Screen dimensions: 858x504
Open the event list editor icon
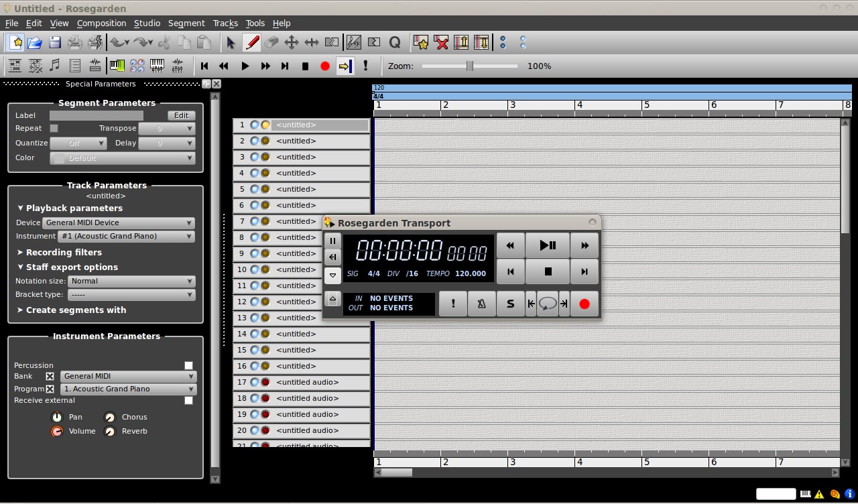click(75, 66)
